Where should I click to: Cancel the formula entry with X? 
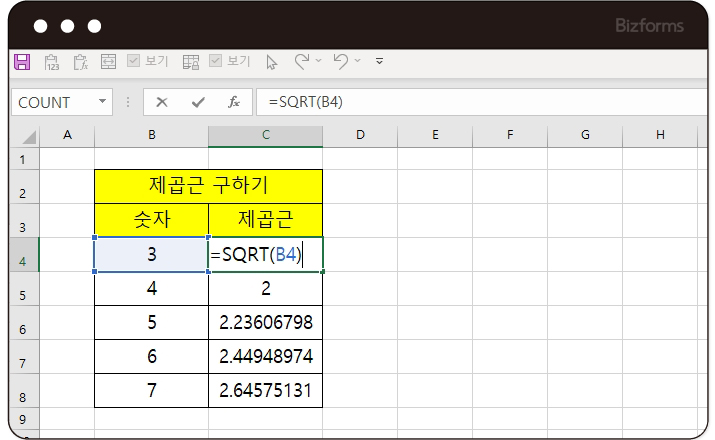(x=162, y=102)
